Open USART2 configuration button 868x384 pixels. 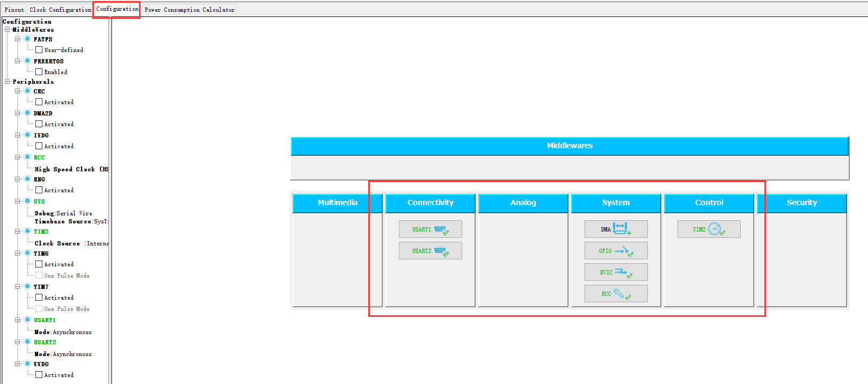point(430,251)
